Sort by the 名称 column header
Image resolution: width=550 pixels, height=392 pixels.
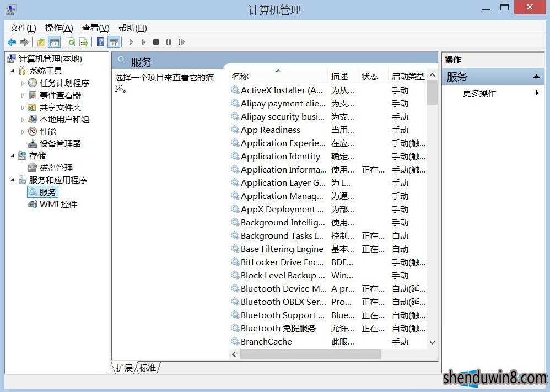pos(279,76)
